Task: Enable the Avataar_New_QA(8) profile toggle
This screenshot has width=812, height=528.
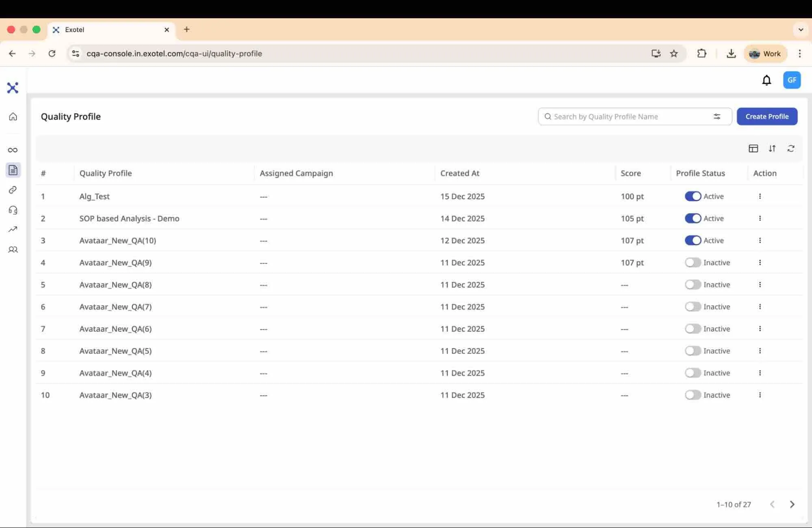Action: tap(693, 284)
